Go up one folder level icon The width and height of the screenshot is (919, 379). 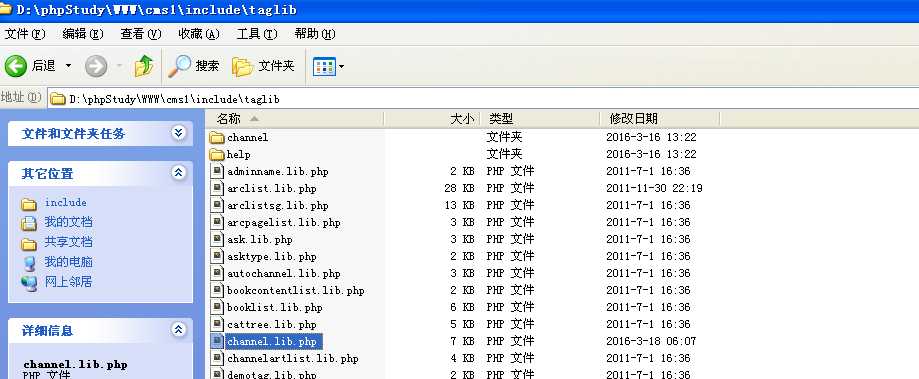pos(144,66)
